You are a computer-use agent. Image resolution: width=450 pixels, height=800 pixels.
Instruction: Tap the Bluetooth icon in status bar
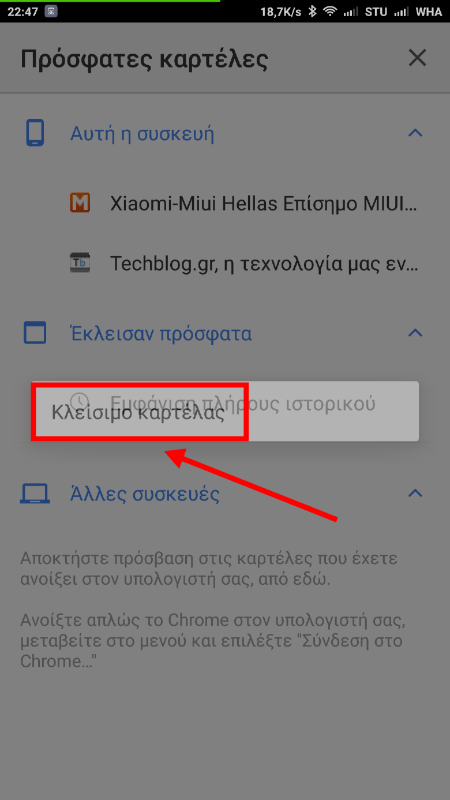[313, 11]
